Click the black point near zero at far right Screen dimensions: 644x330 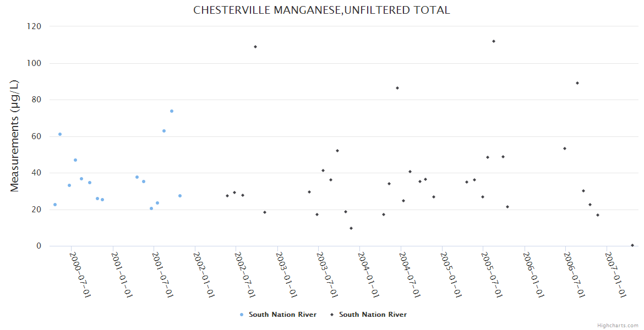tap(632, 245)
